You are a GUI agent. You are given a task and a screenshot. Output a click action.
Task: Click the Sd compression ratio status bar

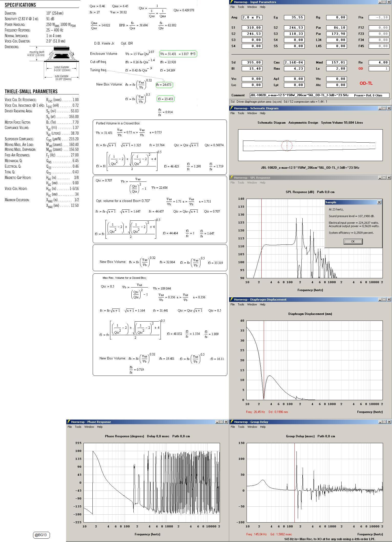(310, 102)
